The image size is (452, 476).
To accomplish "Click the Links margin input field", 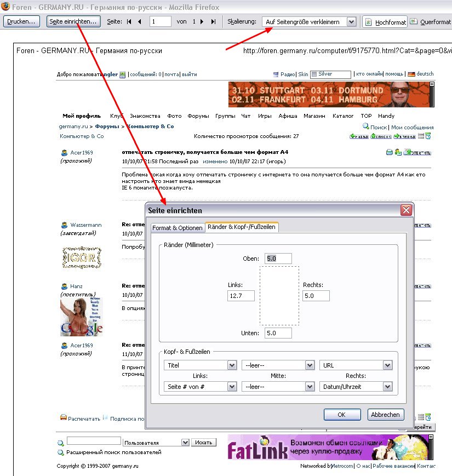I will point(241,296).
